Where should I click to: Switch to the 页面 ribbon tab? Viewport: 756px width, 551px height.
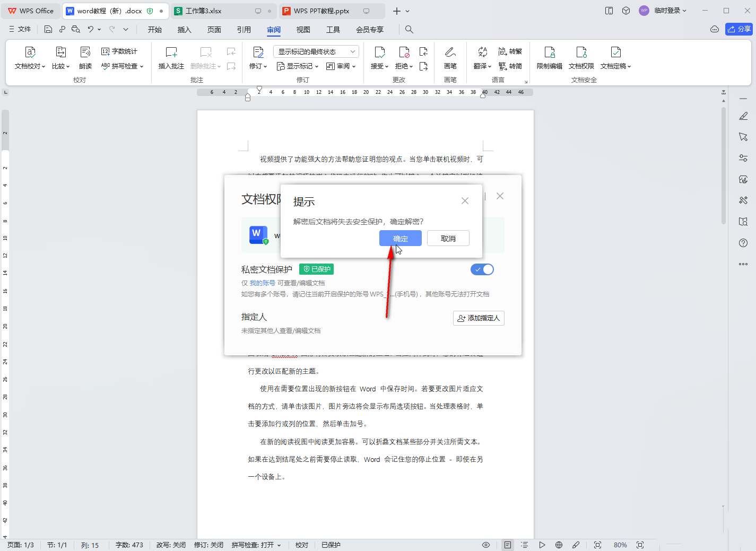pos(214,30)
